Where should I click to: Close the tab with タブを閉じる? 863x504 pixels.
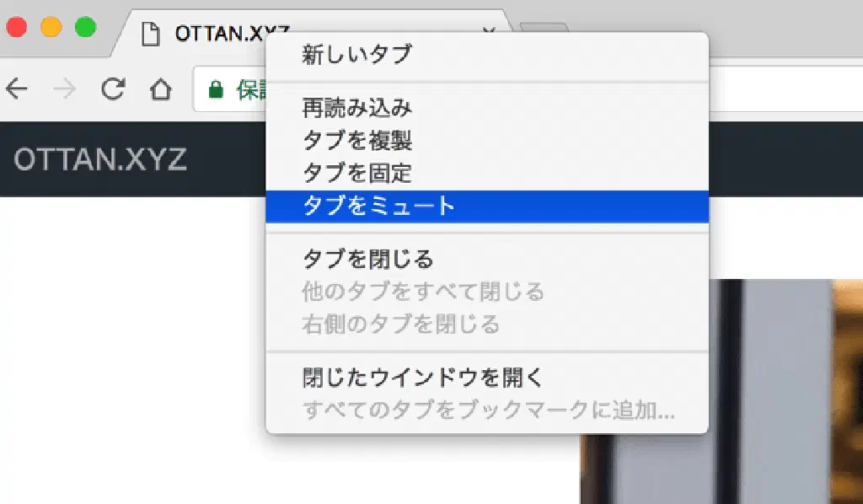(x=368, y=259)
